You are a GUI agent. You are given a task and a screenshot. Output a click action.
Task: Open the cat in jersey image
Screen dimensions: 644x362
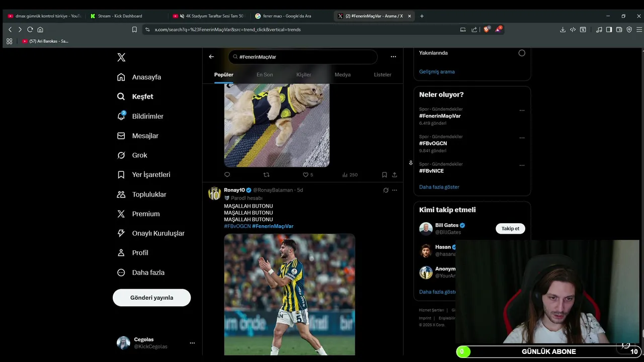(x=277, y=125)
